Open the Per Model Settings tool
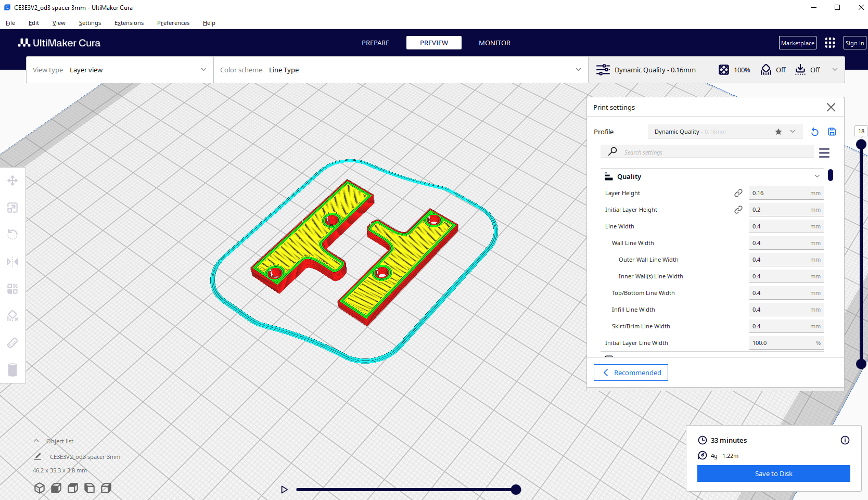Screen dimensions: 868x500 12,289
